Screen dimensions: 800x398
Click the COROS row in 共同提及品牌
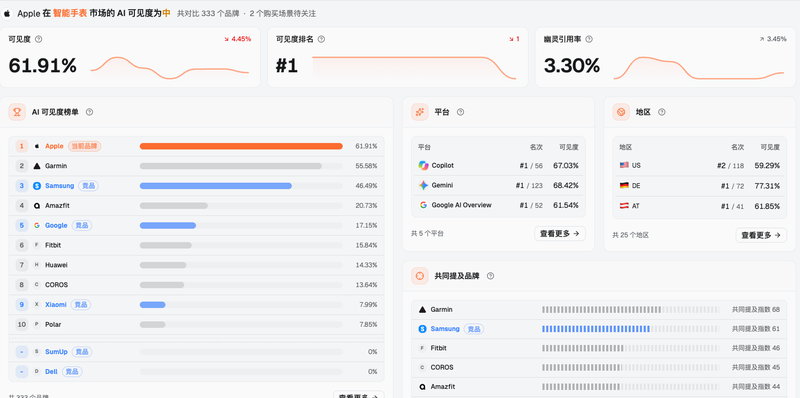tap(599, 367)
